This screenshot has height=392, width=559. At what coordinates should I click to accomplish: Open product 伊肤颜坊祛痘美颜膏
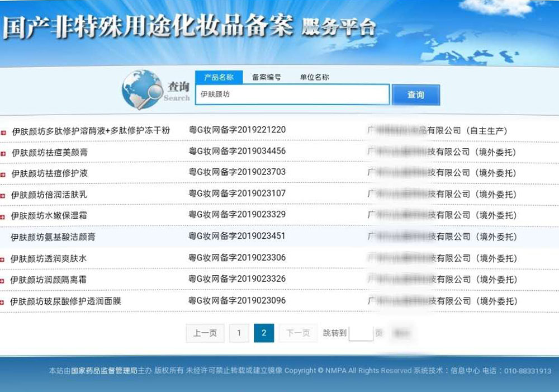pyautogui.click(x=50, y=152)
